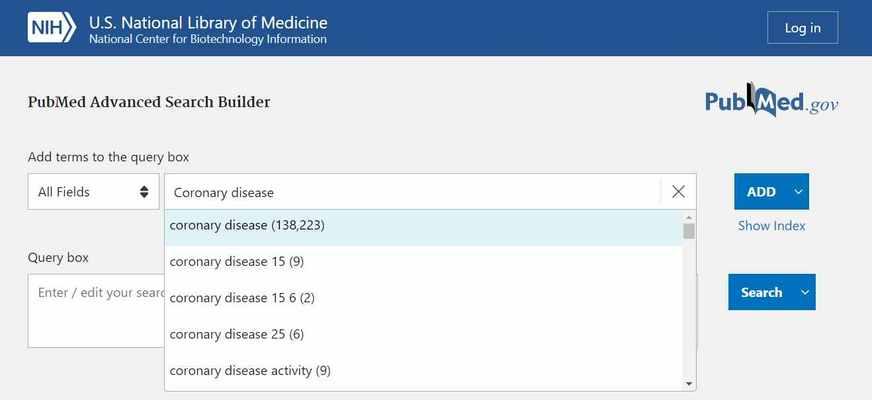Click inside the Query box text area

(x=96, y=310)
